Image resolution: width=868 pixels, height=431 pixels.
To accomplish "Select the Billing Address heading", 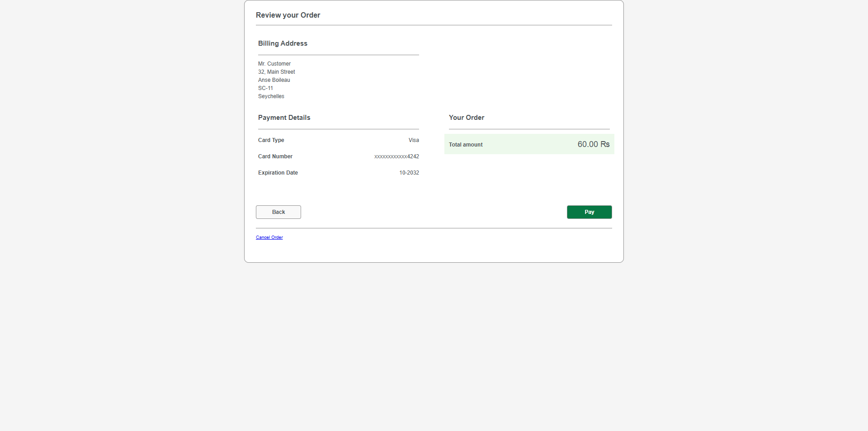I will 283,43.
